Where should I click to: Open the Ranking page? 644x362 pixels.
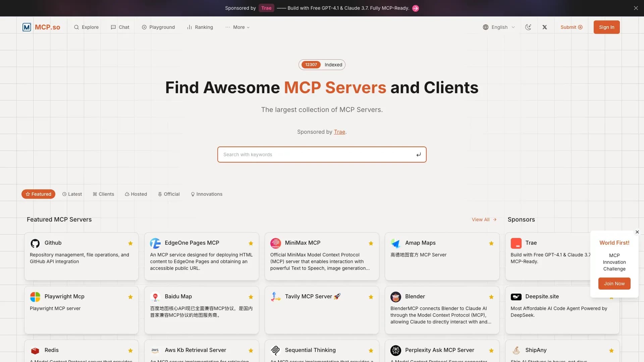[x=200, y=27]
